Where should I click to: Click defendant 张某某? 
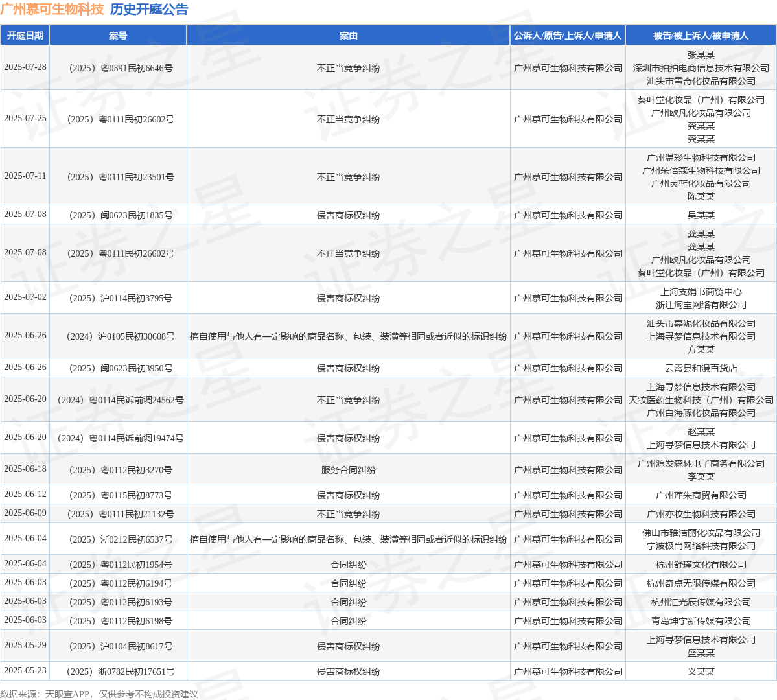pos(701,55)
